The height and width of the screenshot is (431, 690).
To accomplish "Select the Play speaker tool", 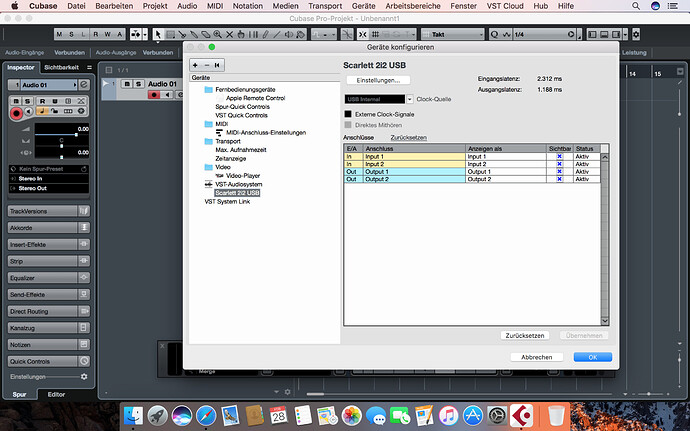I will coord(289,34).
